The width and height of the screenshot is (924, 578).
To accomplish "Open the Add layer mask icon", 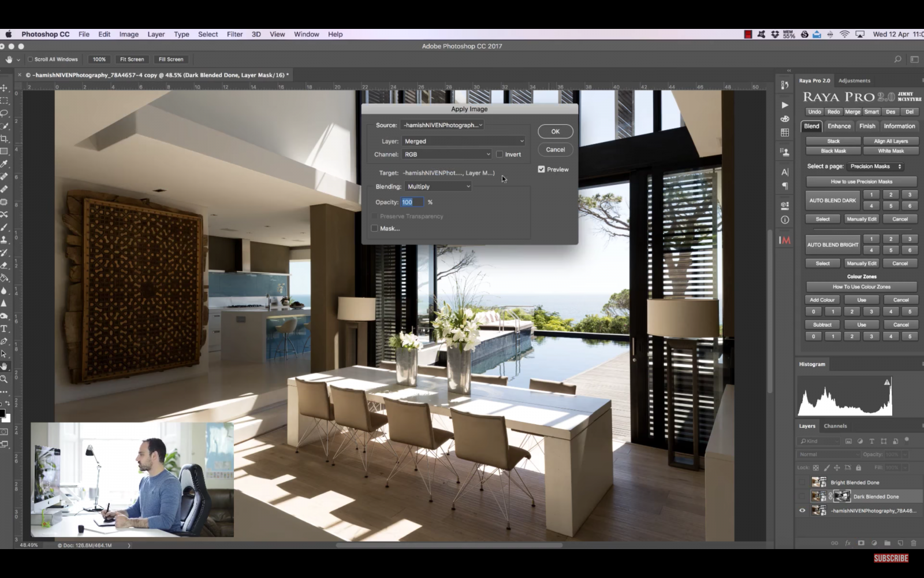I will (861, 543).
